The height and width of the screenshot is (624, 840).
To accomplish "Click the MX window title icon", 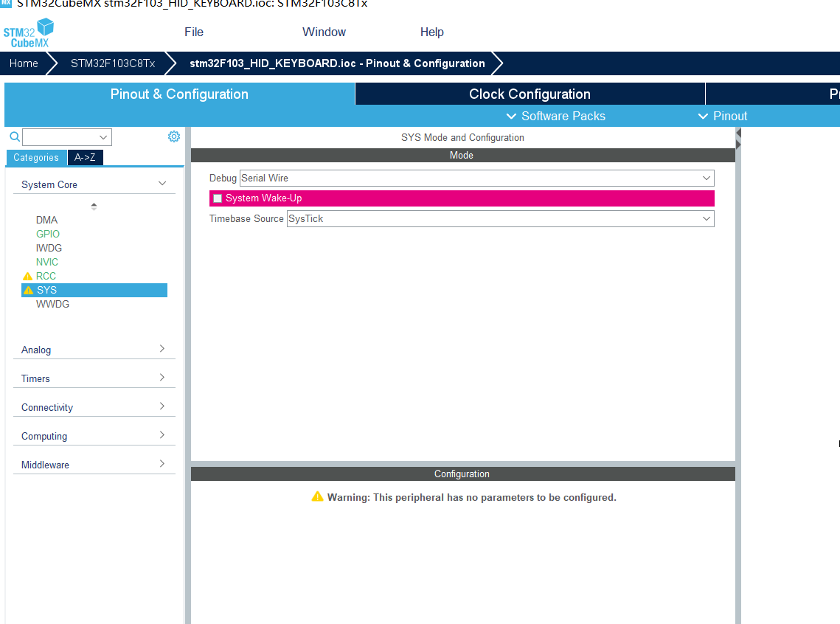I will (6, 3).
